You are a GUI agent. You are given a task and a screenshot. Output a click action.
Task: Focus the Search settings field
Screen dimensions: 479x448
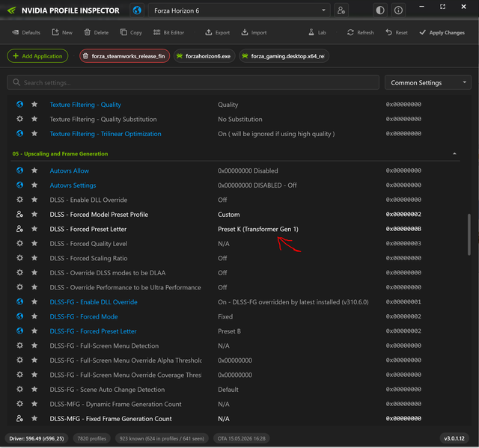coord(193,82)
